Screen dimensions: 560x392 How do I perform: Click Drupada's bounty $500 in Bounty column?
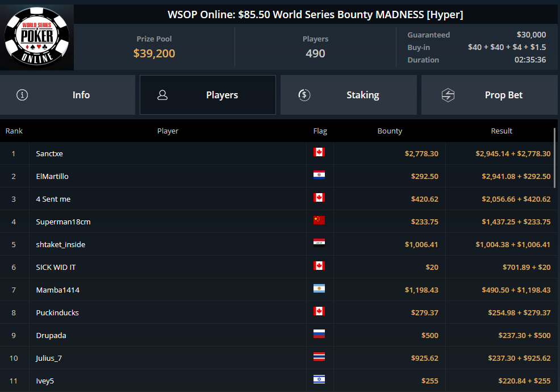click(429, 336)
